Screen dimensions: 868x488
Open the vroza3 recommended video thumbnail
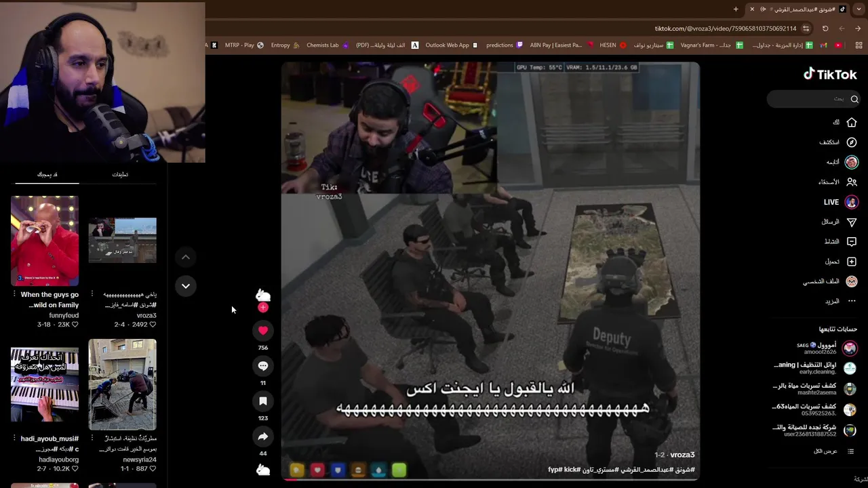tap(123, 241)
